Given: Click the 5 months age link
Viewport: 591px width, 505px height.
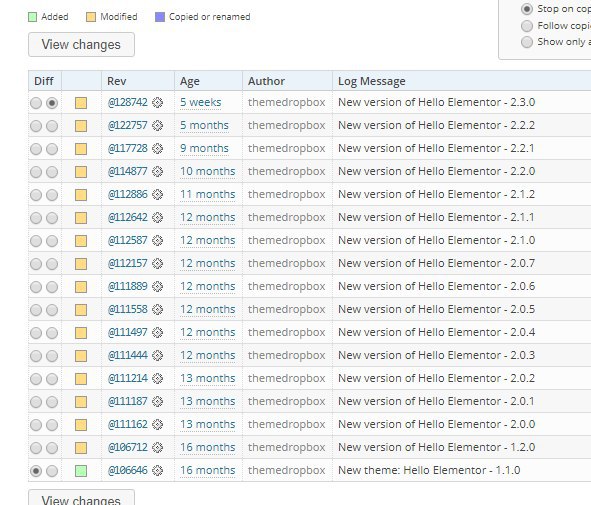Looking at the screenshot, I should pyautogui.click(x=204, y=125).
